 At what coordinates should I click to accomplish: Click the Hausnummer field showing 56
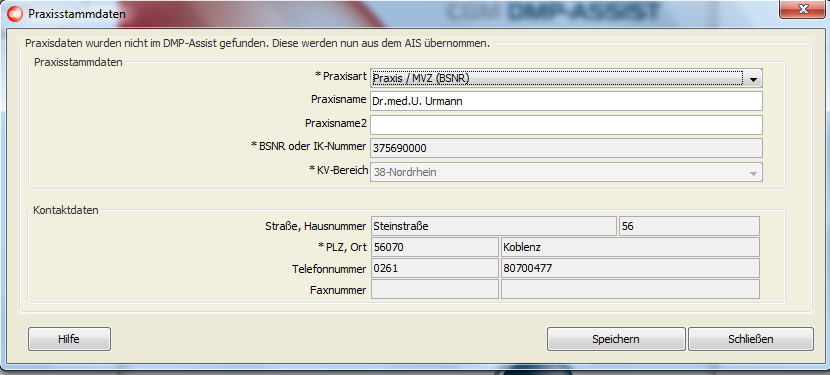(x=689, y=226)
